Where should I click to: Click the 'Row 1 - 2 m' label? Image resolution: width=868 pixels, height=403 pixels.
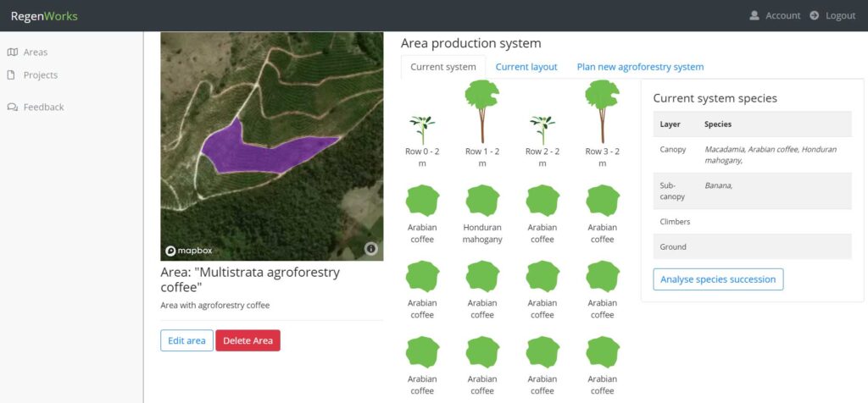click(482, 157)
